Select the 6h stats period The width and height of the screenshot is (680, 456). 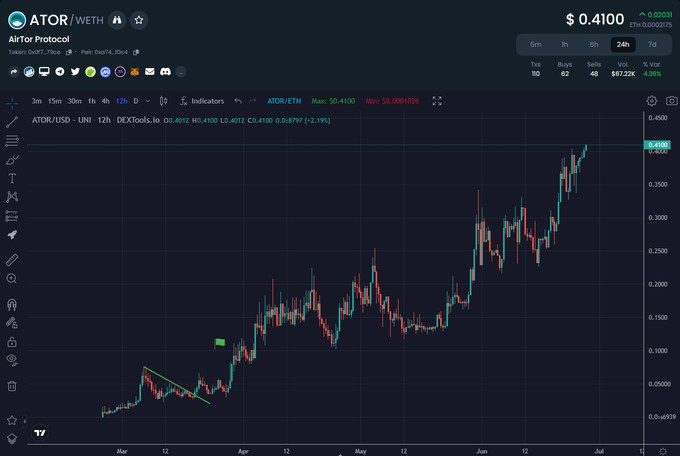[594, 44]
